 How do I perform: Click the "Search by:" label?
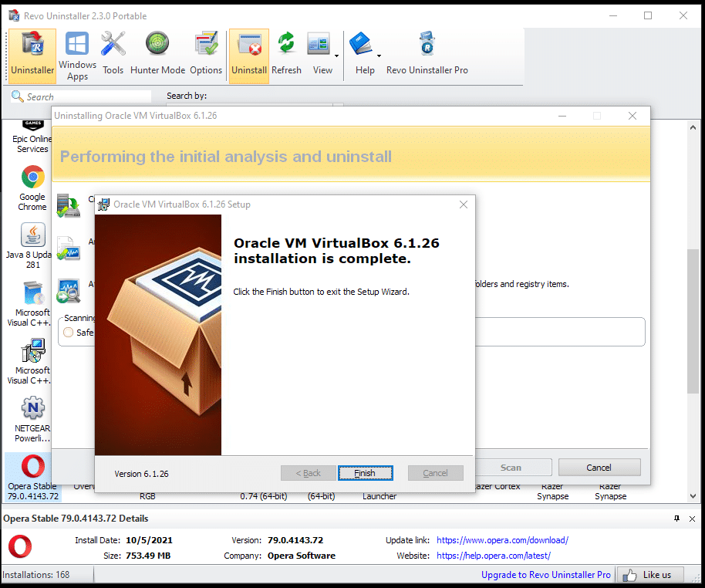coord(187,96)
